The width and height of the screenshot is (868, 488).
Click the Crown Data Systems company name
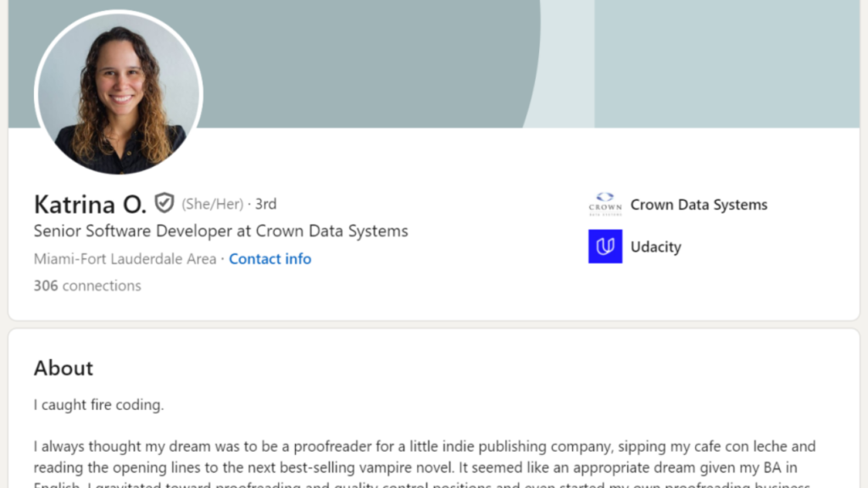(698, 205)
